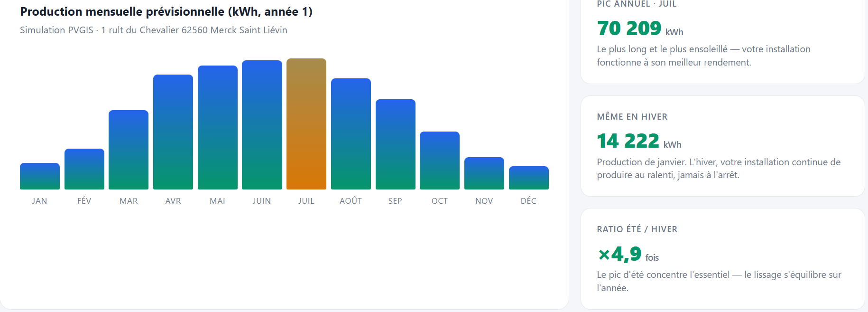Click the Simulation PVGIS address subtitle

(154, 30)
